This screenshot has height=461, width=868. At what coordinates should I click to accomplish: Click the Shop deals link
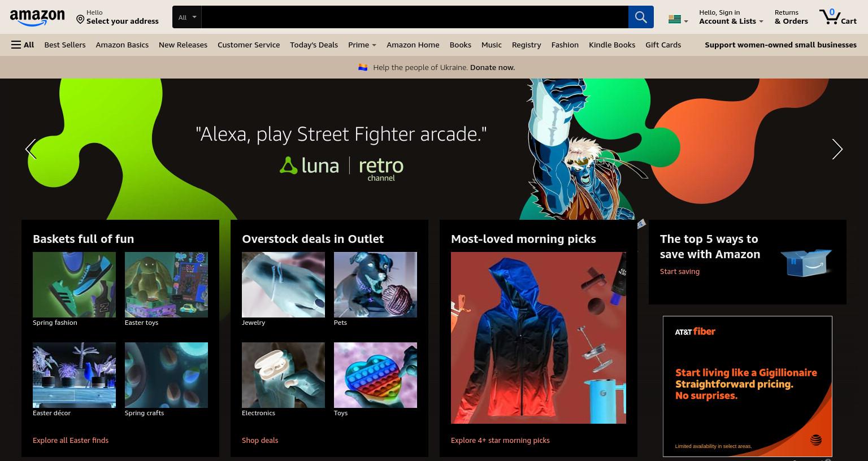[260, 440]
